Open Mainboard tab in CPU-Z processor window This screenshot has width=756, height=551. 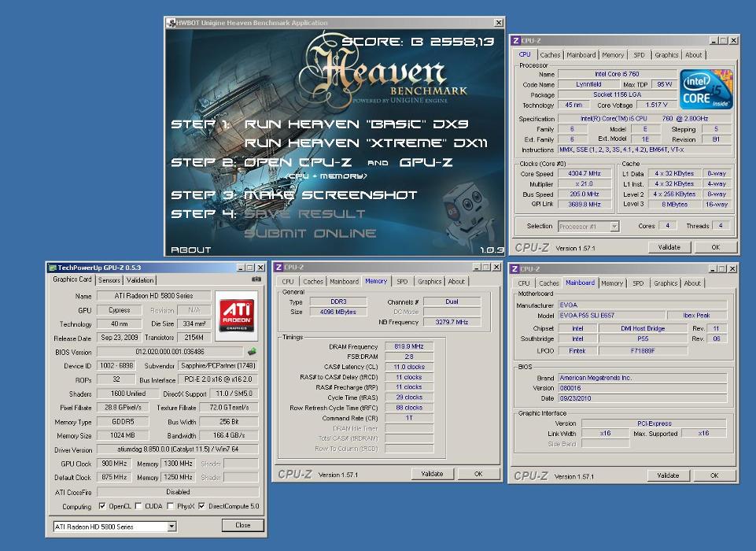point(581,55)
